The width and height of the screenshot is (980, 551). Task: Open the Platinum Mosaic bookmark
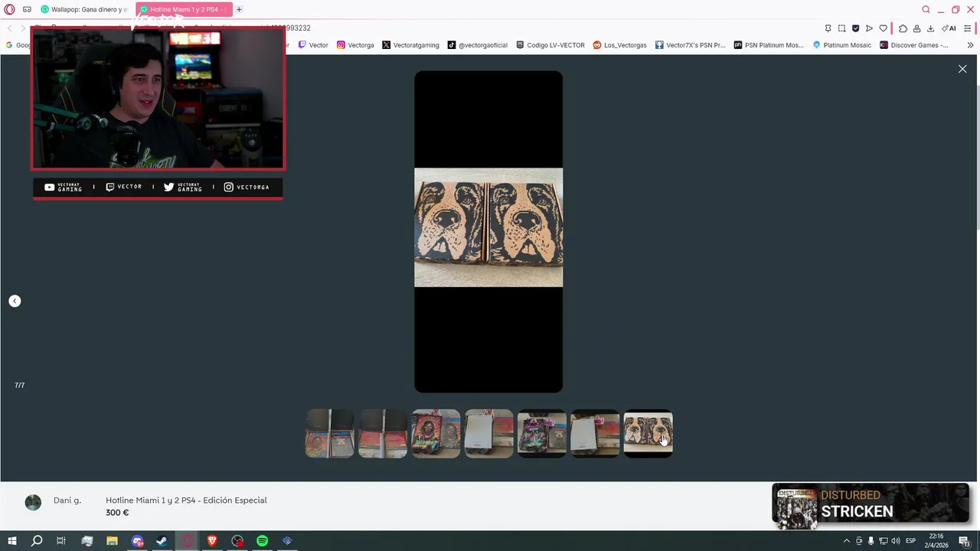tap(841, 45)
